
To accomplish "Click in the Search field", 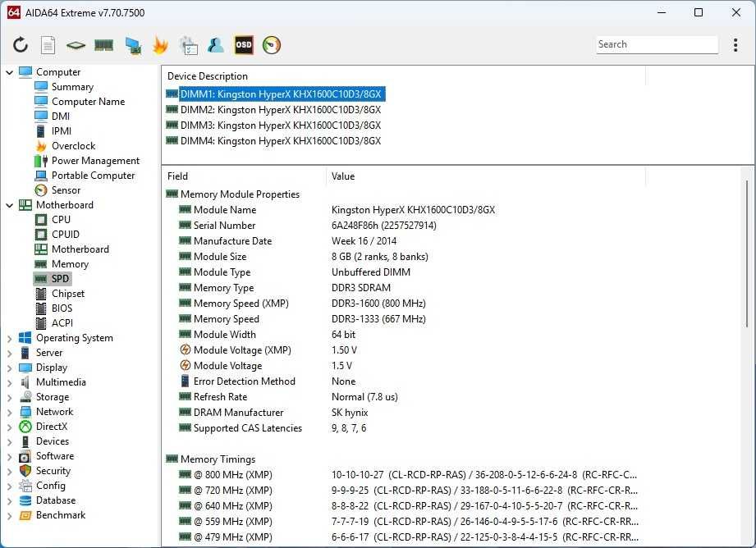I will (657, 44).
